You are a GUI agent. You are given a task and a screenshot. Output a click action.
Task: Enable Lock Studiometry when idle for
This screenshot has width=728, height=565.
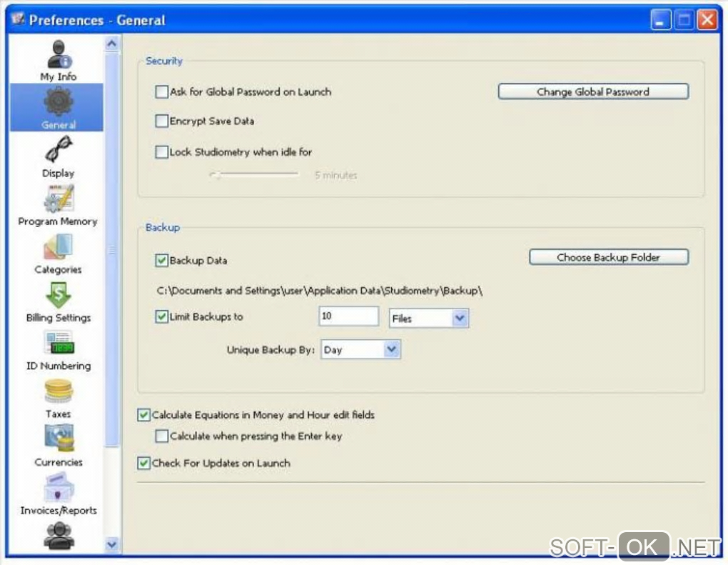tap(161, 152)
